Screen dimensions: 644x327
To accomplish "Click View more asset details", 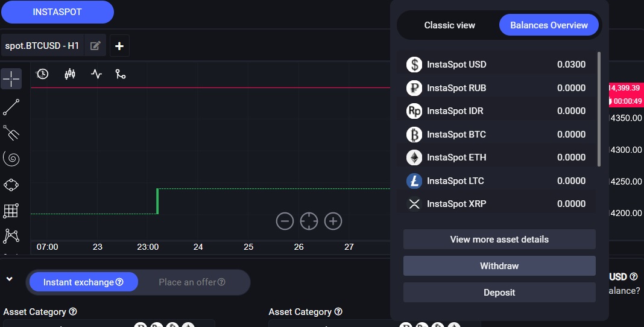I will pyautogui.click(x=499, y=239).
